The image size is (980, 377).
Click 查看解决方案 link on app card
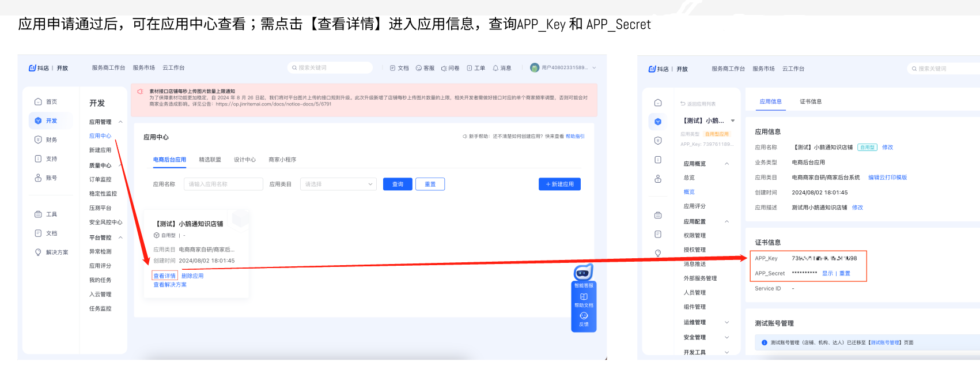(170, 285)
